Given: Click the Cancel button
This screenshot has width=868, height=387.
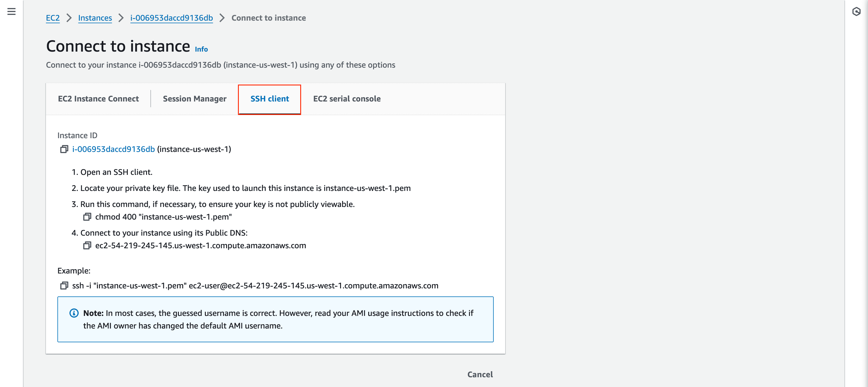Looking at the screenshot, I should click(479, 375).
